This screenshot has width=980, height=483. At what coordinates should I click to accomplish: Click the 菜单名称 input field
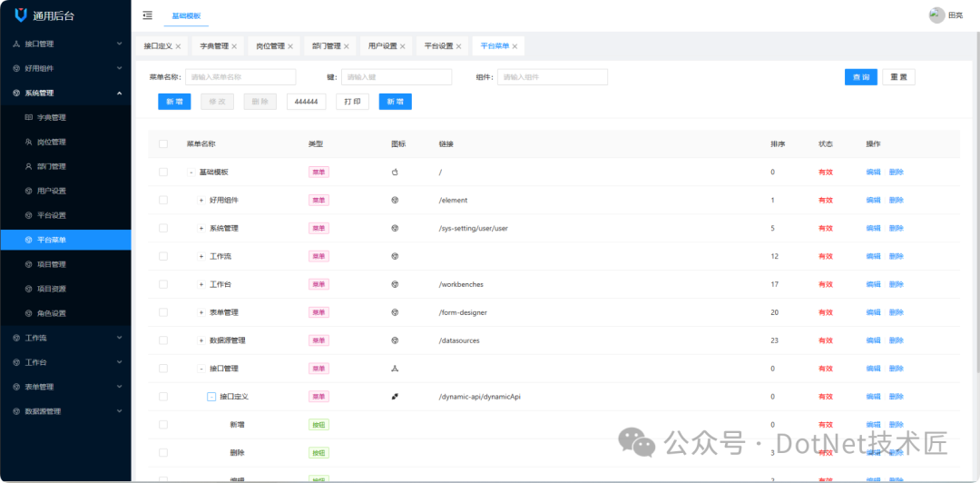(x=240, y=77)
